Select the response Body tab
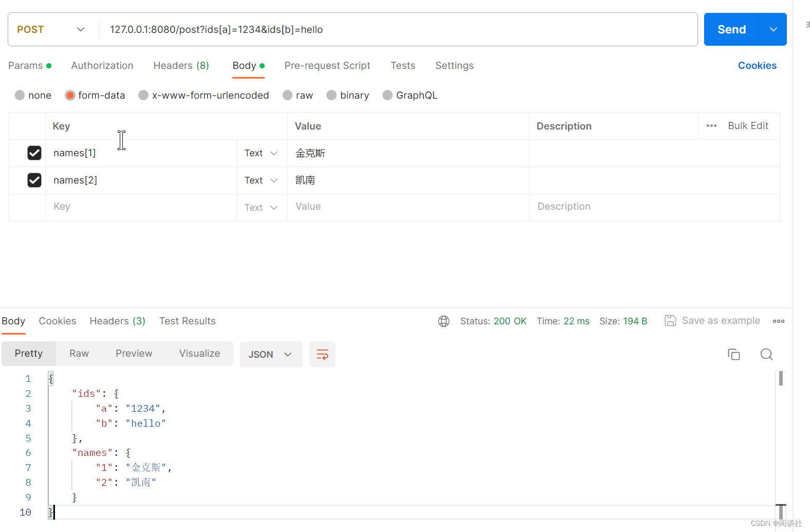 [13, 321]
